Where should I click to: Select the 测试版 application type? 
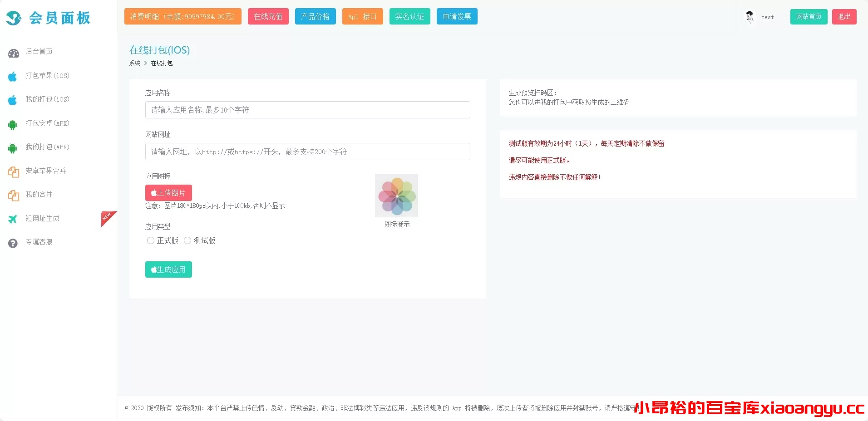coord(187,240)
